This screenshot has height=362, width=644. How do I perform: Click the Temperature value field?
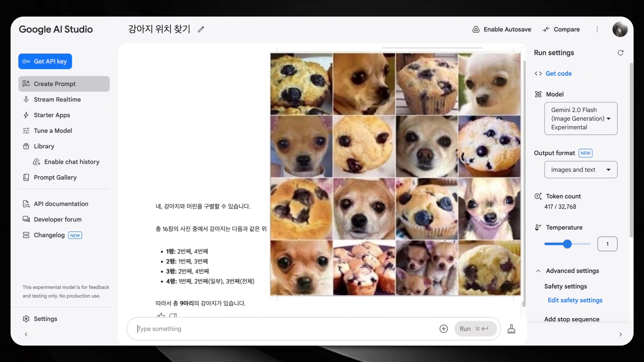[607, 244]
